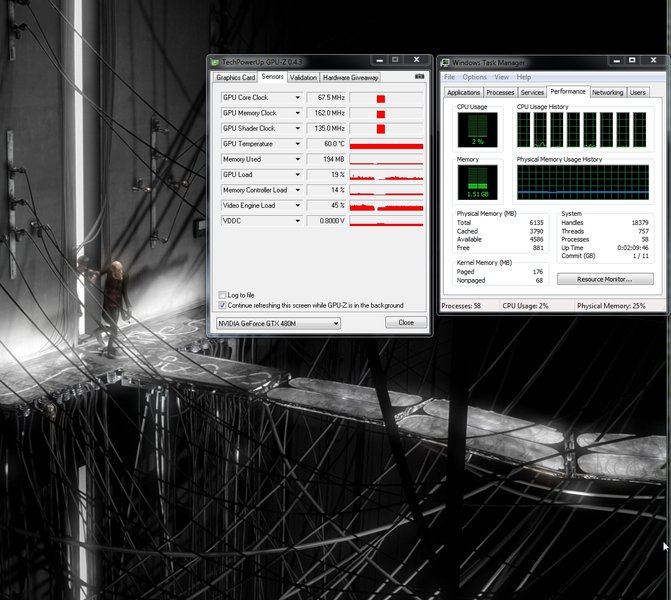Open the GPU Core Clock sensor dropdown
Screen dimensions: 671x600
(298, 98)
